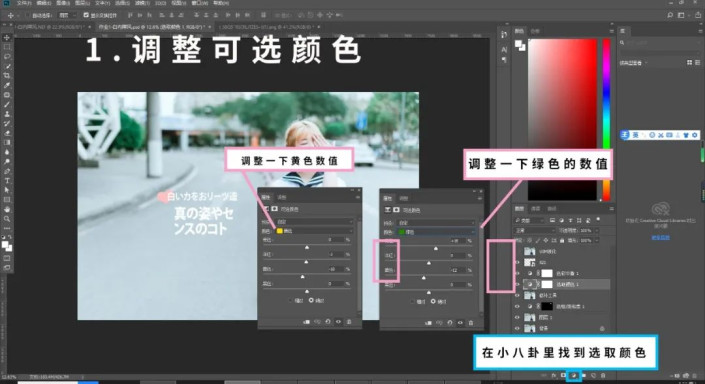Toggle visibility of the bottom background layer
Screen dimensions: 705x384
click(x=517, y=329)
